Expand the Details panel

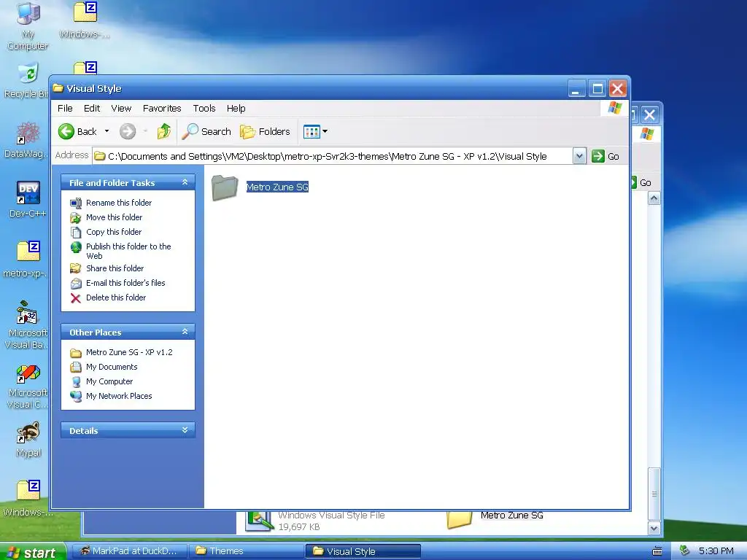click(185, 430)
